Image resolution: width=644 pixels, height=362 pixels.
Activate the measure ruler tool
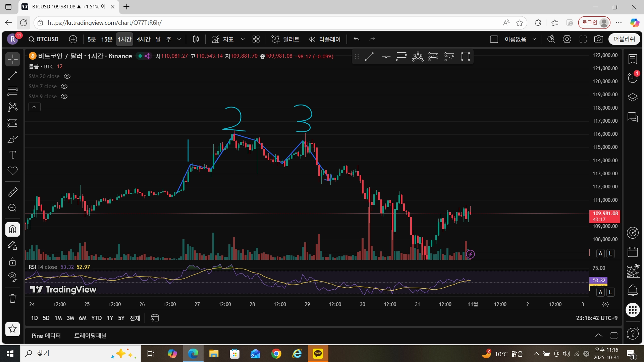click(x=12, y=192)
